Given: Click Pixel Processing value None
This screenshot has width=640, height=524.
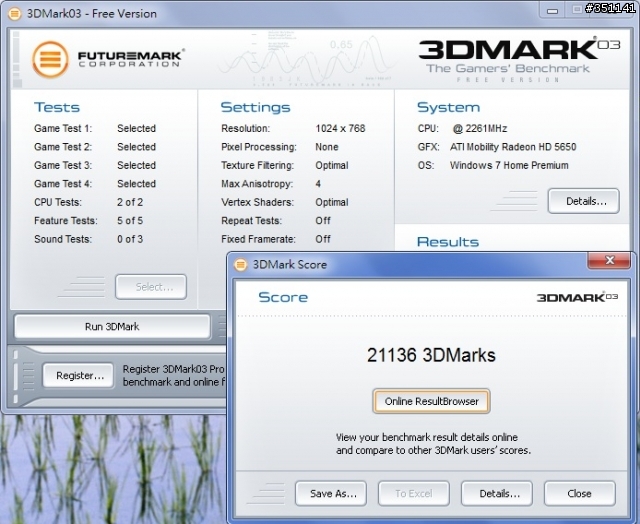Looking at the screenshot, I should 327,147.
